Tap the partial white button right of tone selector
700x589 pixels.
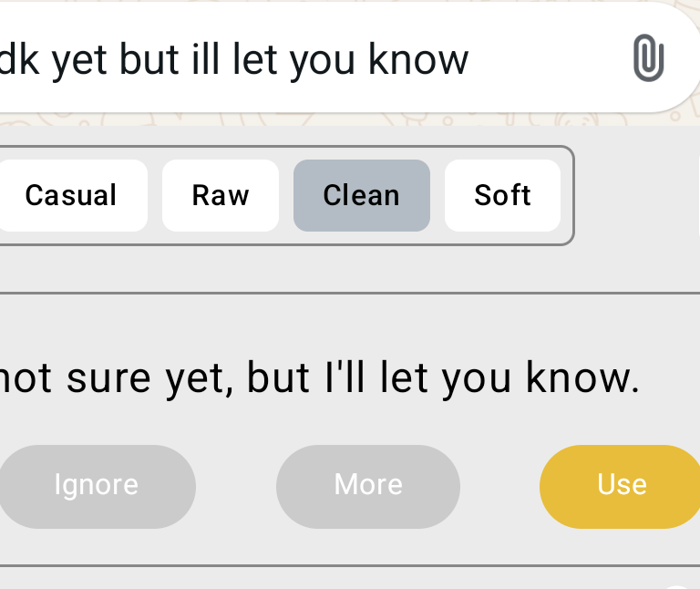tap(696, 195)
